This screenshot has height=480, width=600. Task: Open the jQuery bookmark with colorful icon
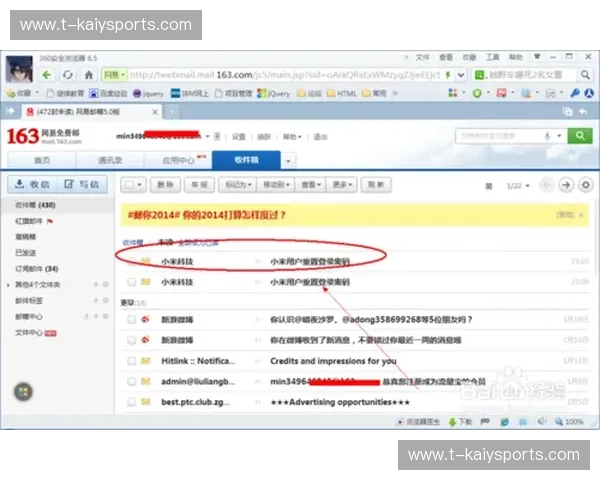pyautogui.click(x=274, y=93)
